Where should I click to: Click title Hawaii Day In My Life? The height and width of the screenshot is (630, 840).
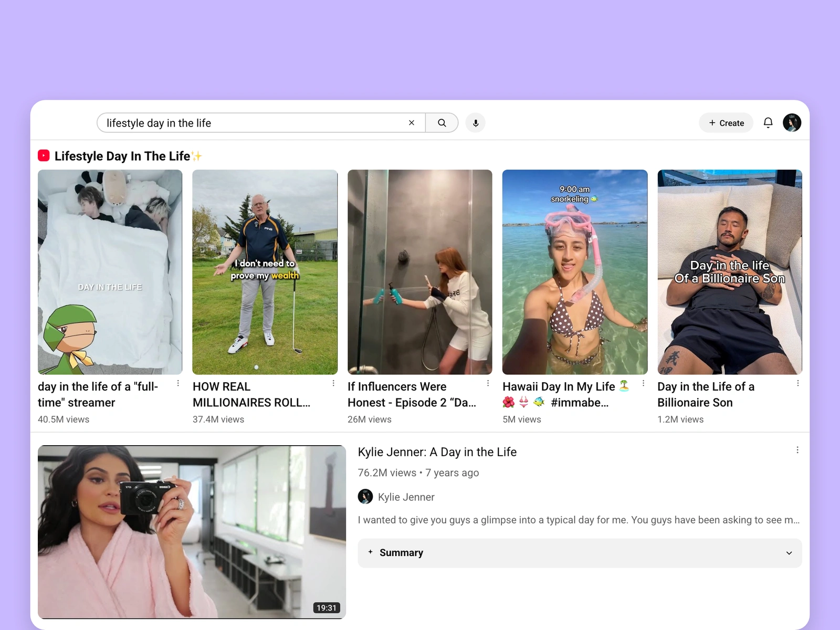pos(565,394)
